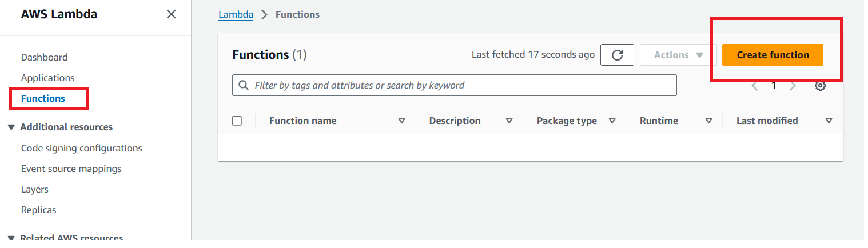Viewport: 868px width, 248px height.
Task: Close the AWS Lambda side panel
Action: pyautogui.click(x=171, y=15)
